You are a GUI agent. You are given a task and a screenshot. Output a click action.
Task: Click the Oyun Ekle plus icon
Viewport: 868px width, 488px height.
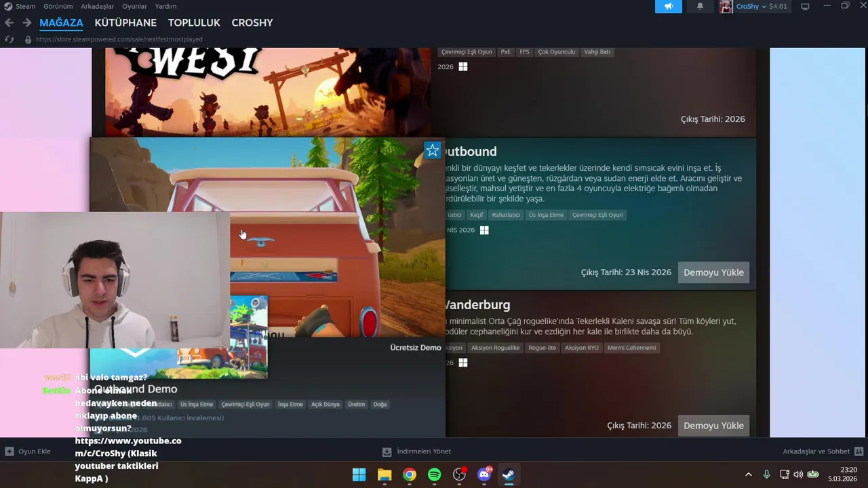[9, 451]
